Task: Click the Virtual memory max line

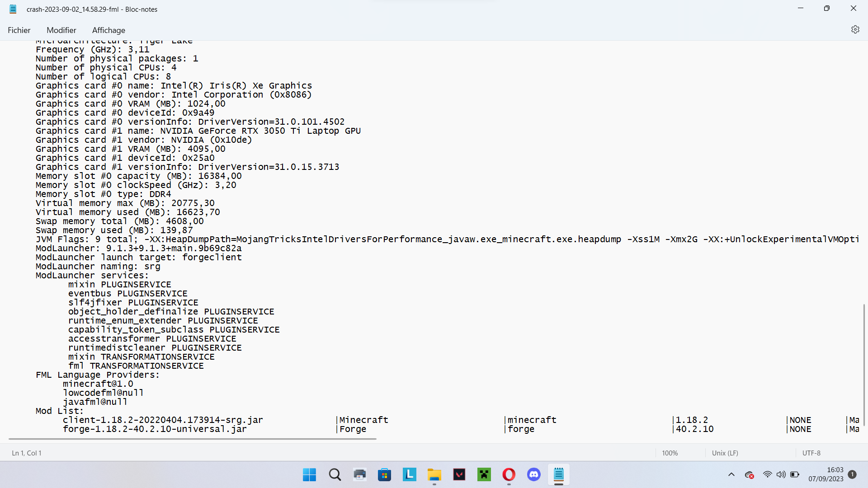Action: pos(125,203)
